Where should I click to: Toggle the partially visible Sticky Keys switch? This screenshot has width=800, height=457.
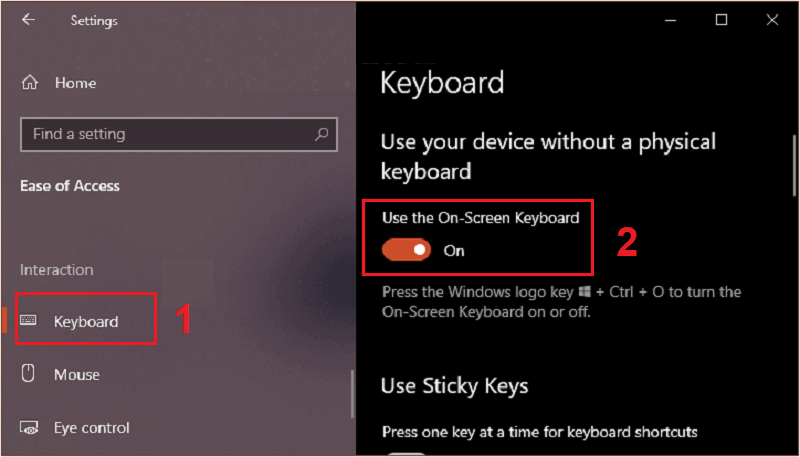click(407, 454)
